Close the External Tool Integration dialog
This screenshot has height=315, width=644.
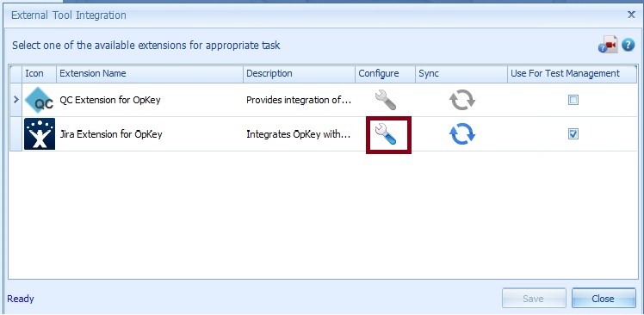(631, 15)
